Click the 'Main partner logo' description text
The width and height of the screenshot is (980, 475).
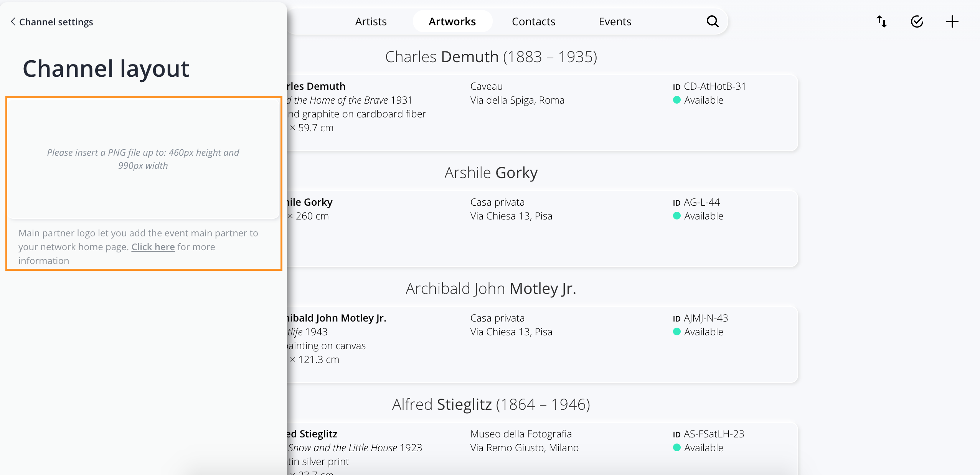pyautogui.click(x=138, y=247)
